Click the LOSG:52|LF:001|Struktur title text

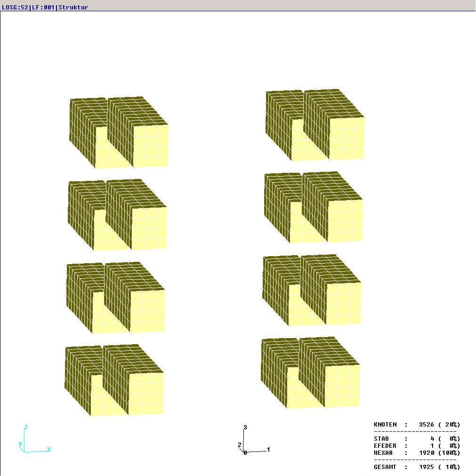click(45, 7)
